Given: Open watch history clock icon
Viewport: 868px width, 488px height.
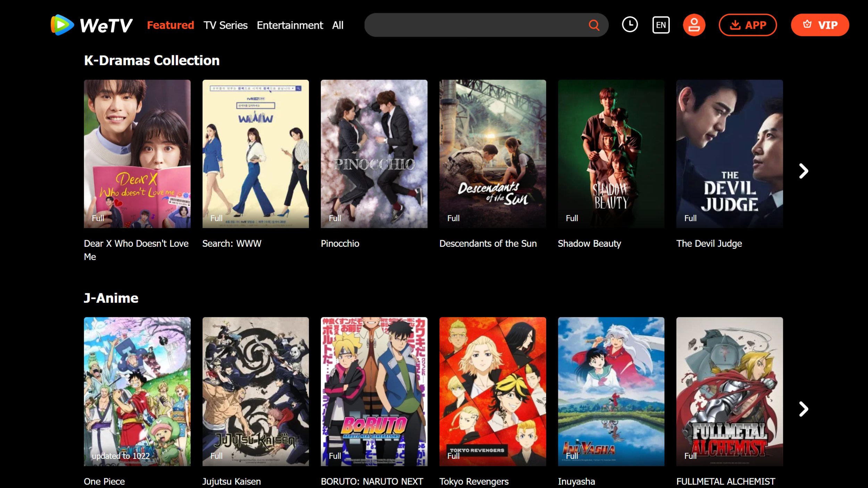Looking at the screenshot, I should click(x=630, y=25).
